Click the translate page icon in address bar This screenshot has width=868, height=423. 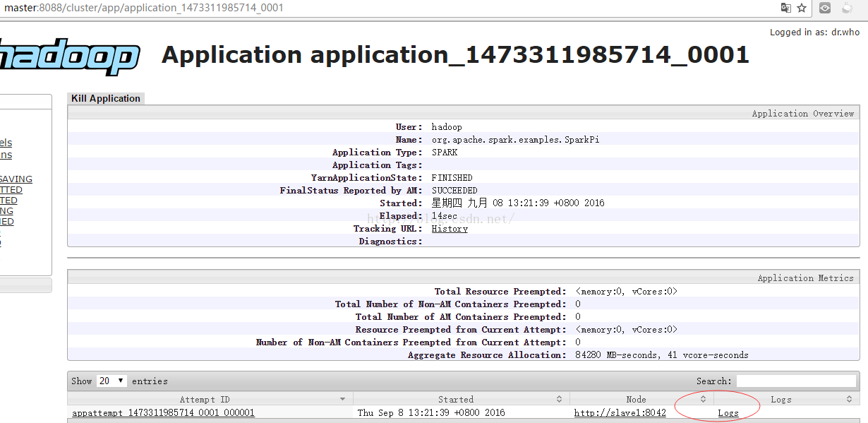[785, 8]
